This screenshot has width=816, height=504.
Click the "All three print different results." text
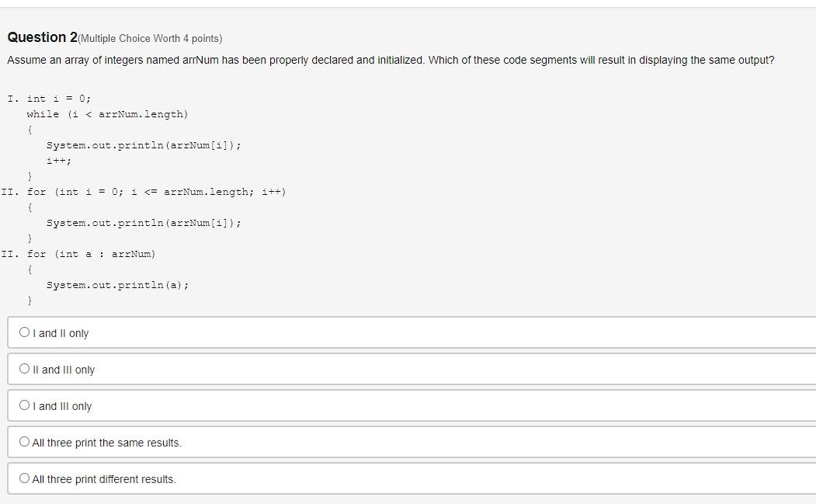tap(103, 478)
